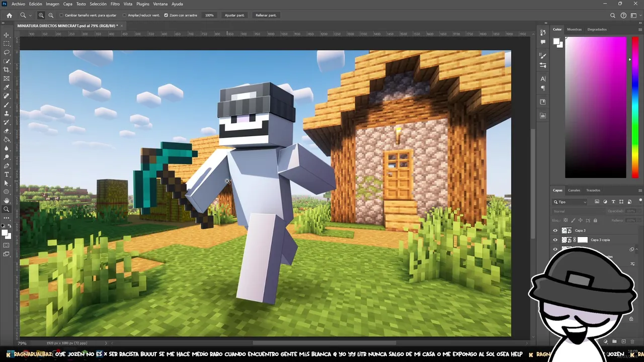Viewport: 644px width, 362px height.
Task: Select the Crop tool
Action: coord(7,69)
